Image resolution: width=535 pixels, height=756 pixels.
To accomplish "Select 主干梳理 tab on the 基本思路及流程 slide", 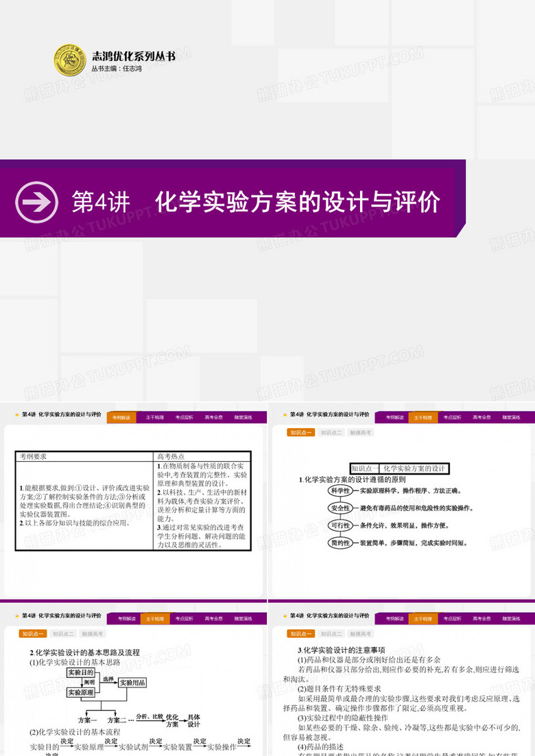I will tap(155, 619).
